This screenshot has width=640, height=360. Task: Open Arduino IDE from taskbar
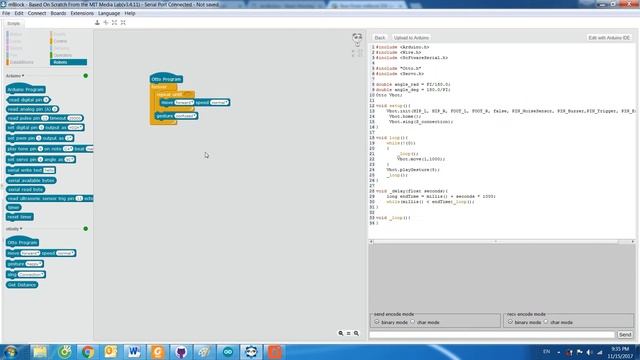(228, 352)
